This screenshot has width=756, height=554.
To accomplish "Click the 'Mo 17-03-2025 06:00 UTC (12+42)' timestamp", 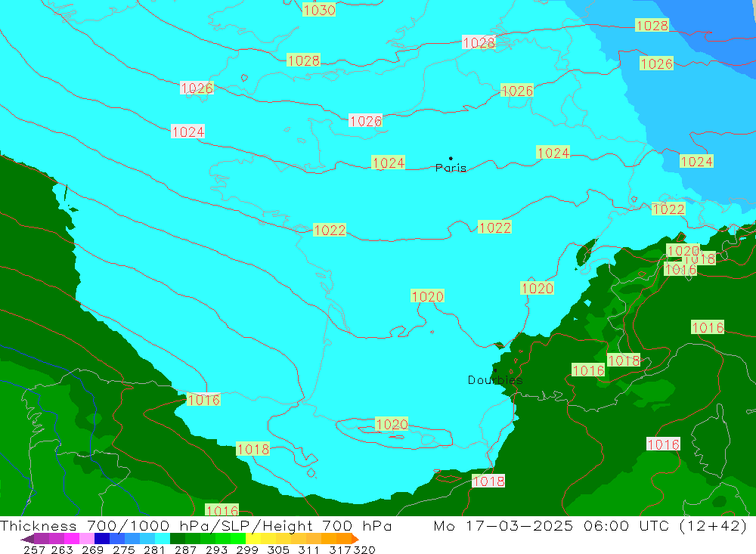I will (590, 525).
